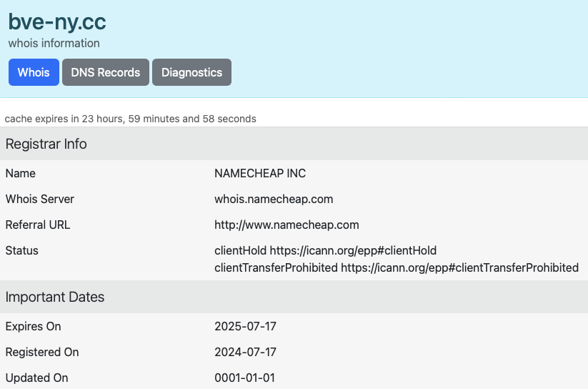Select the 2024-07-17 registered date
The image size is (588, 389).
tap(245, 353)
